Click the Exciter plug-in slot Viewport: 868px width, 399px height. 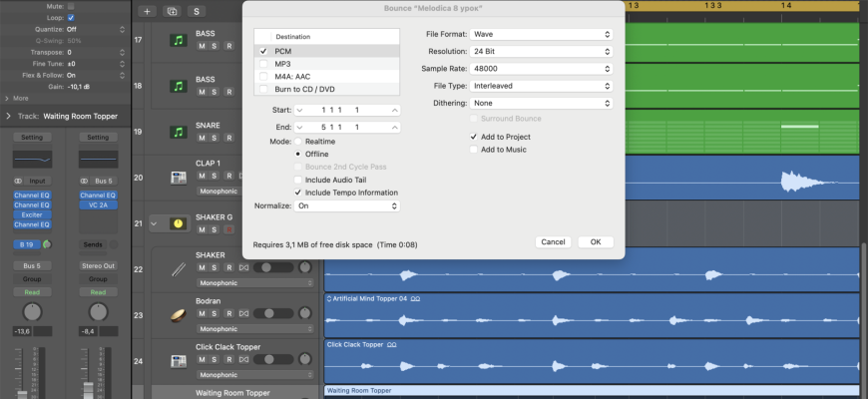29,215
